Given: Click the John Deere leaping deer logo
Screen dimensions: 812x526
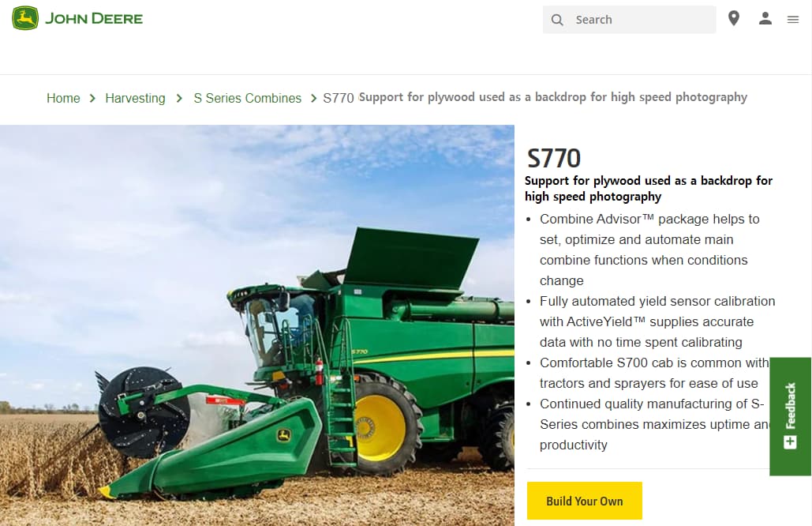Looking at the screenshot, I should click(25, 18).
